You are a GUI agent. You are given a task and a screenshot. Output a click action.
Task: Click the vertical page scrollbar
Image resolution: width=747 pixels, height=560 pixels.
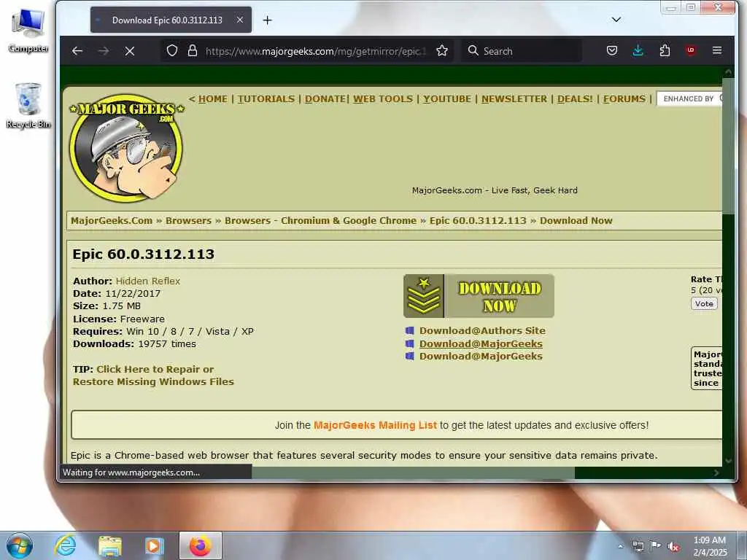point(728,145)
